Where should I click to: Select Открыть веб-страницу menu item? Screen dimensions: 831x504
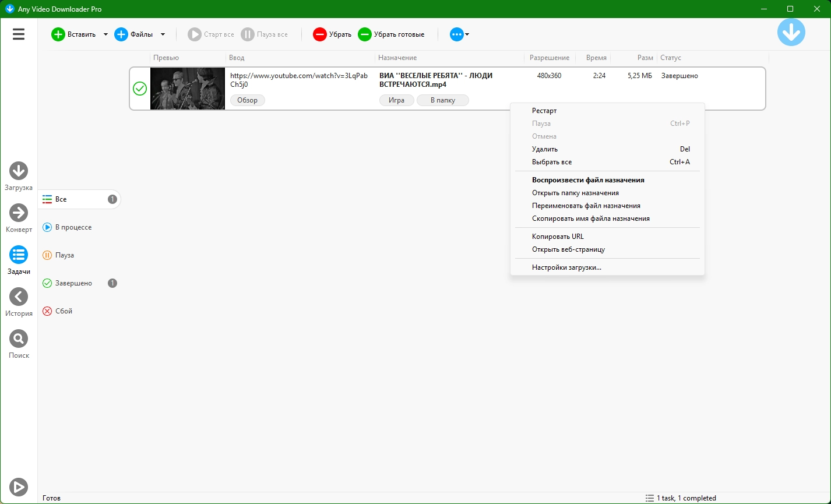(607, 249)
